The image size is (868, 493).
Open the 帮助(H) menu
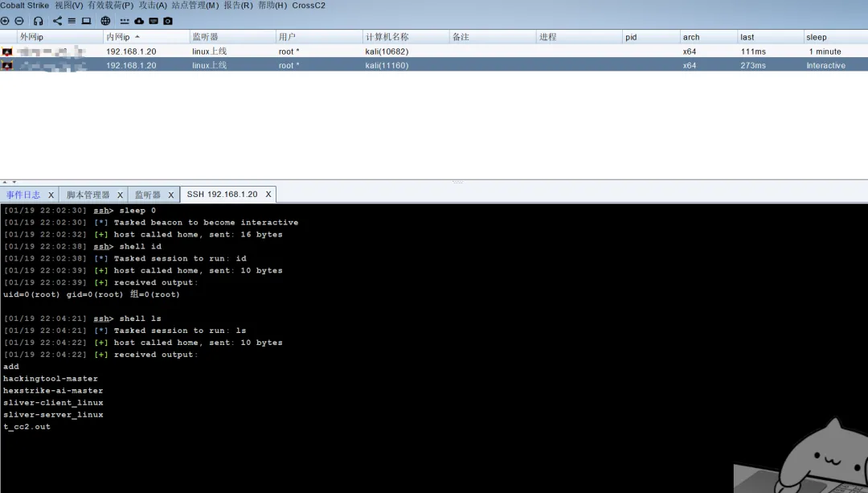[x=272, y=6]
